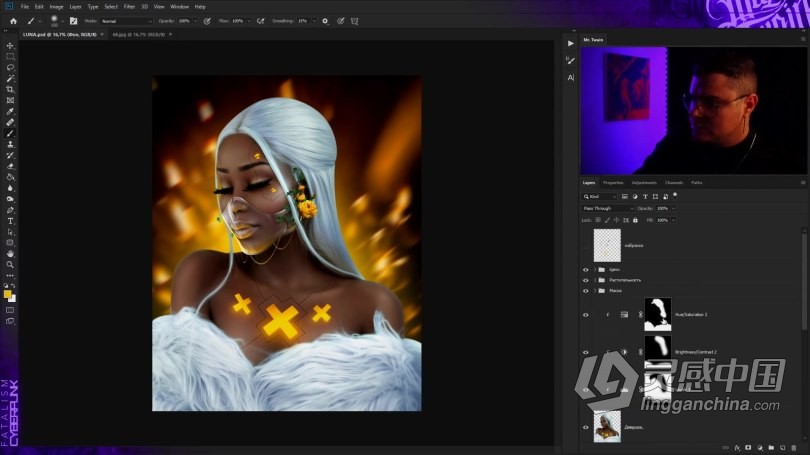Open the Pass Through blend mode dropdown
This screenshot has width=810, height=455.
click(x=608, y=208)
